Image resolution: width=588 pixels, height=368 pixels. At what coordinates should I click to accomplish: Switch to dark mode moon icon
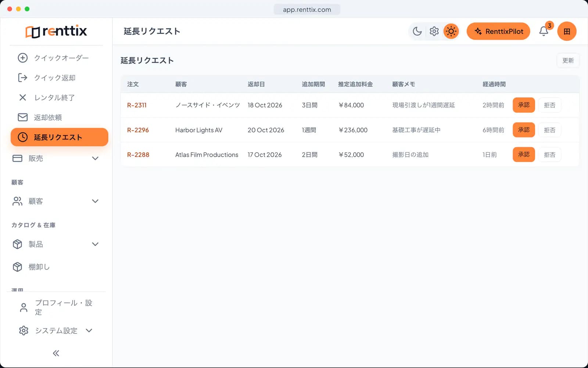tap(417, 31)
